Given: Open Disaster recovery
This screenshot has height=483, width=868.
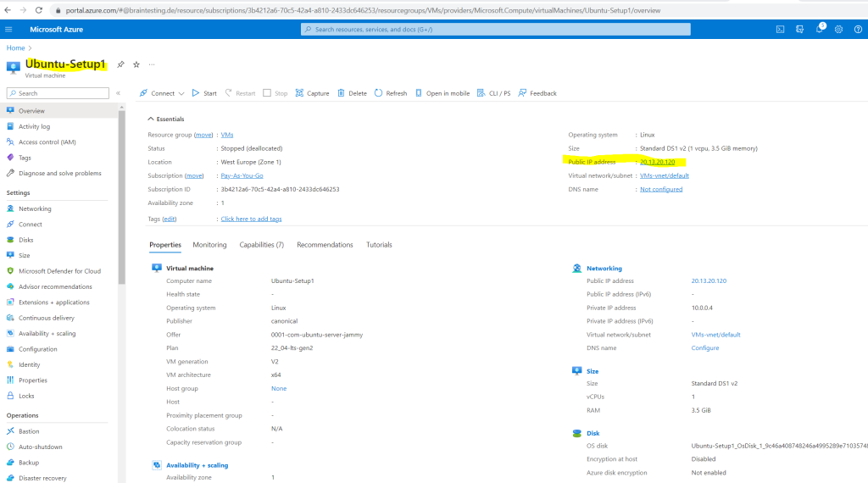Looking at the screenshot, I should 42,478.
